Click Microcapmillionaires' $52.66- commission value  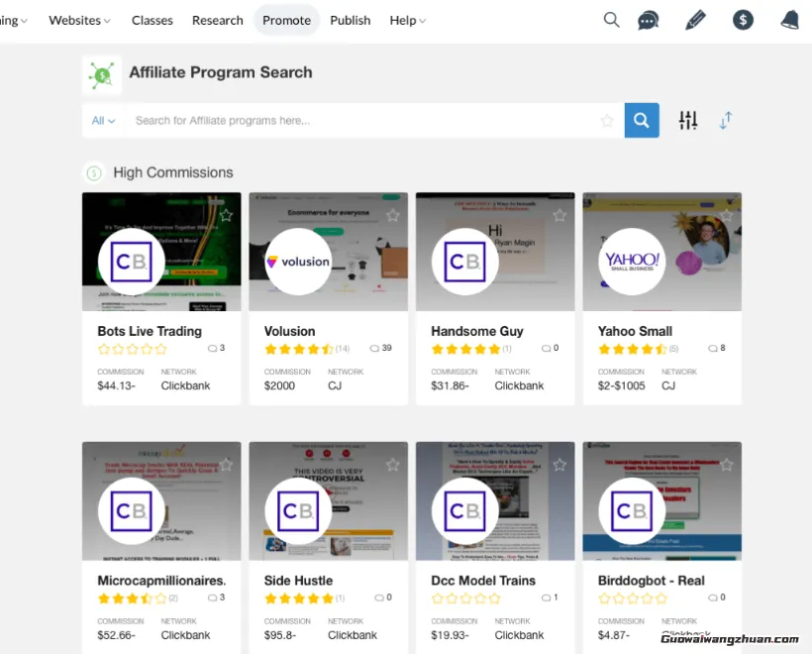tap(117, 635)
